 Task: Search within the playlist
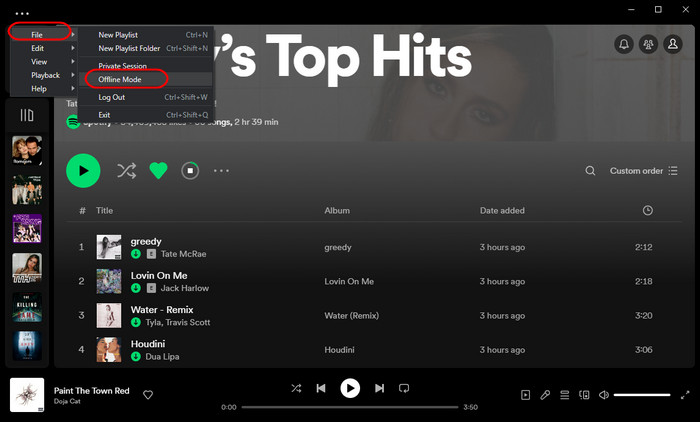[x=590, y=171]
